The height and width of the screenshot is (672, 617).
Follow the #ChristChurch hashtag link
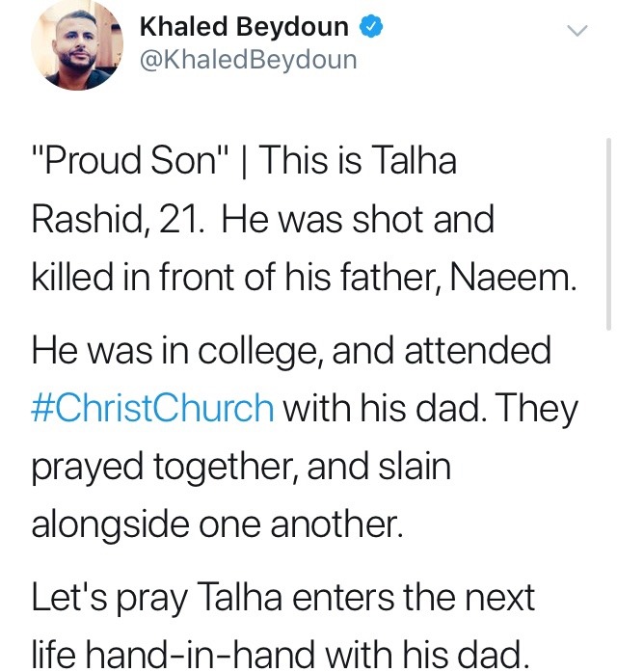(152, 407)
